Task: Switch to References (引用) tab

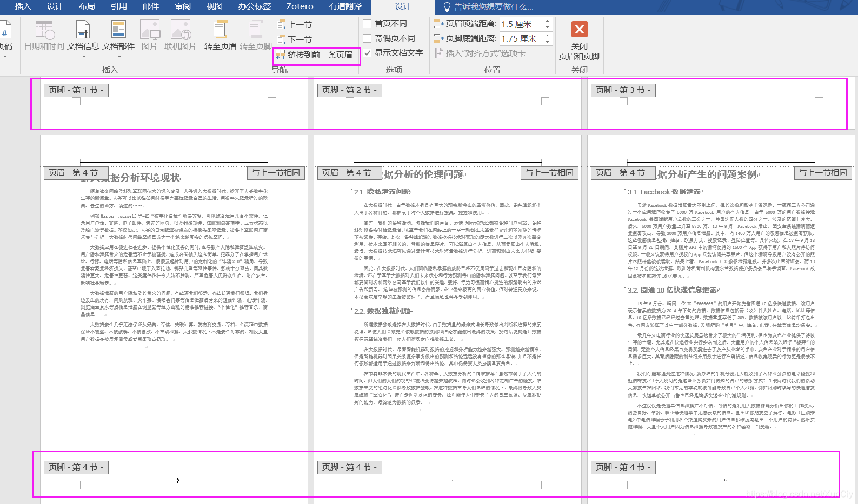Action: point(119,6)
